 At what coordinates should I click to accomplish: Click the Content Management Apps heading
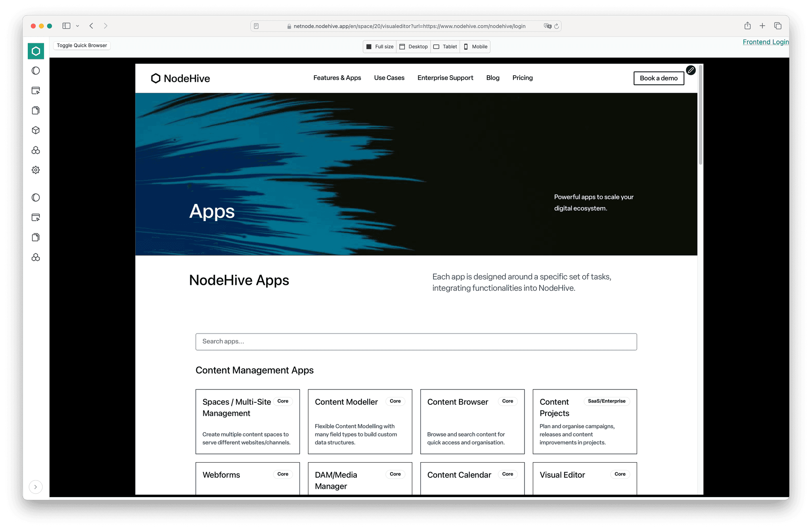[x=255, y=370]
